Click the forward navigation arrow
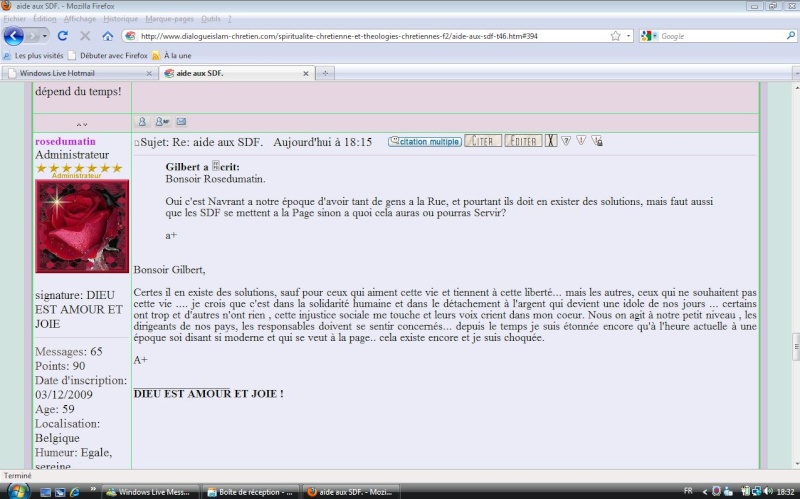The image size is (800, 499). coord(33,36)
